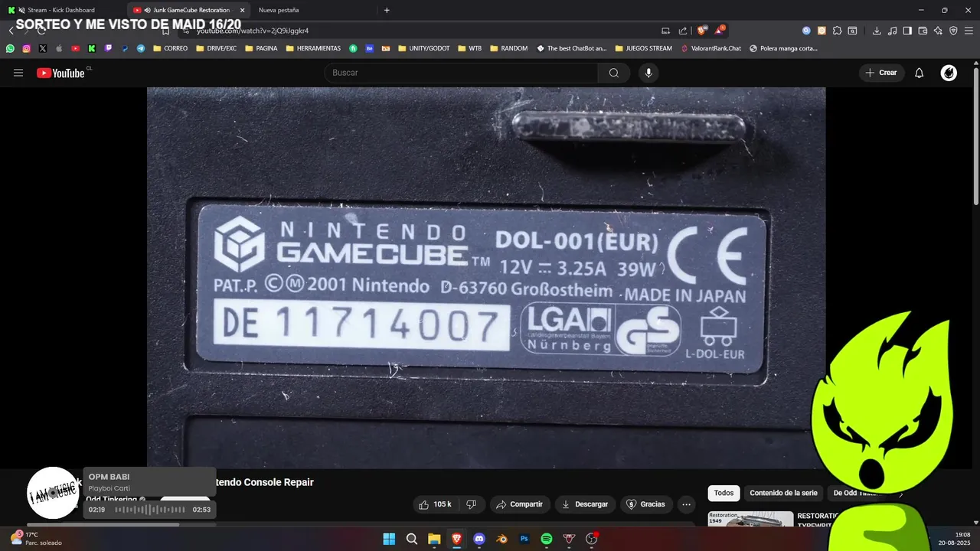Open the X (Twitter) bookmark
This screenshot has height=551, width=980.
[42, 48]
